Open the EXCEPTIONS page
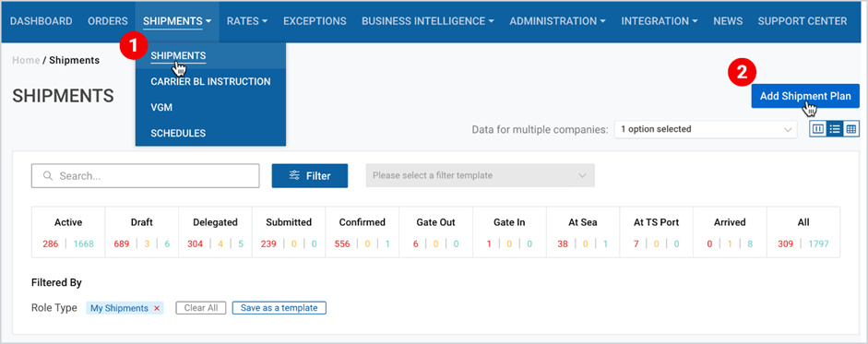Viewport: 868px width, 344px height. pos(315,21)
